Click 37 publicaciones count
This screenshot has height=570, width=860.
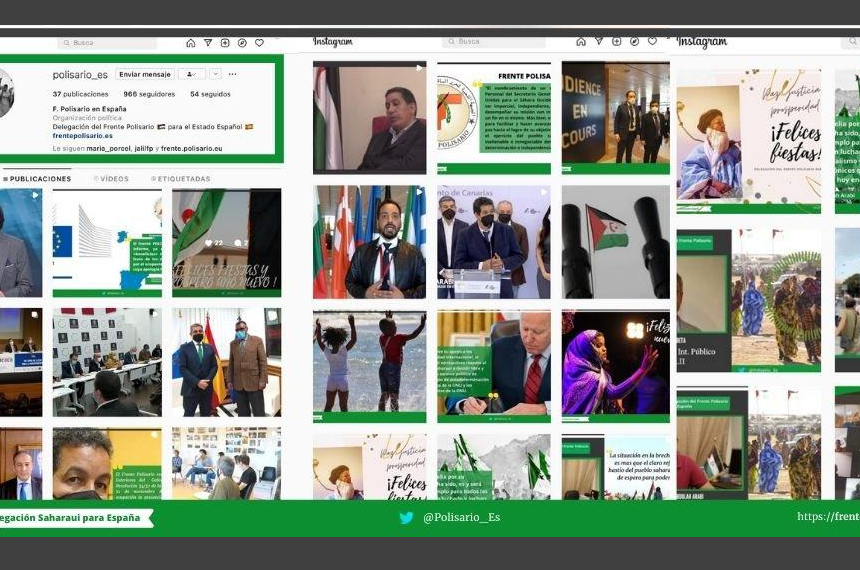(x=81, y=94)
